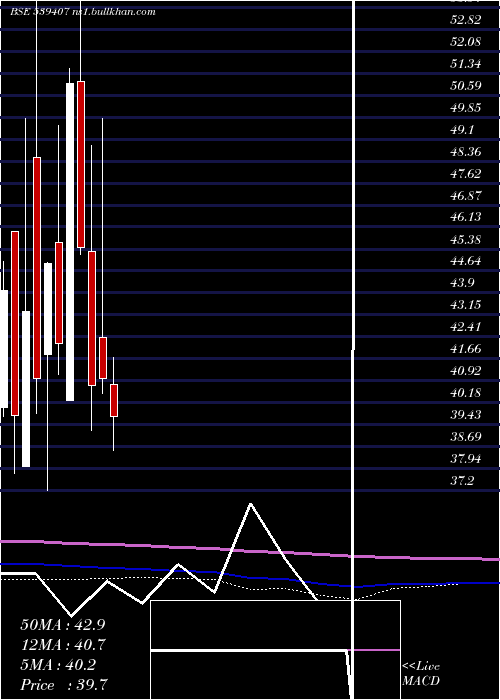Click the 46.87 price axis label
500x700 pixels.
point(466,195)
